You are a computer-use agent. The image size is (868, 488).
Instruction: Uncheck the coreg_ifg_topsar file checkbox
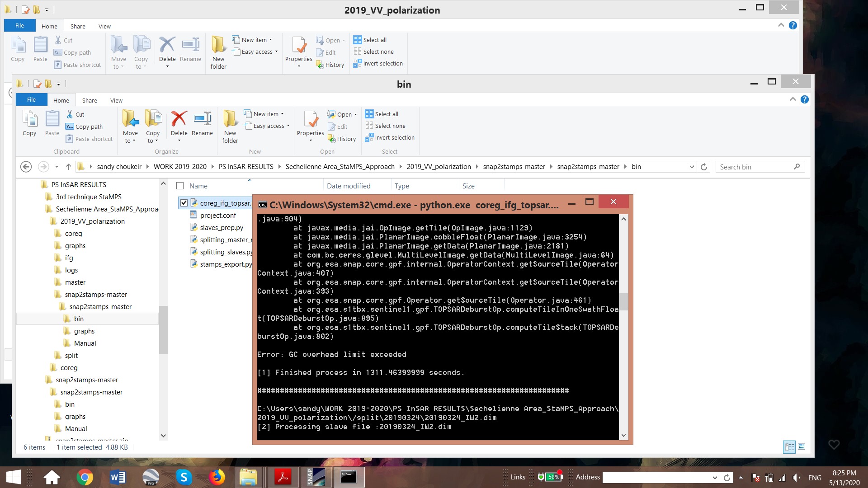click(x=184, y=203)
